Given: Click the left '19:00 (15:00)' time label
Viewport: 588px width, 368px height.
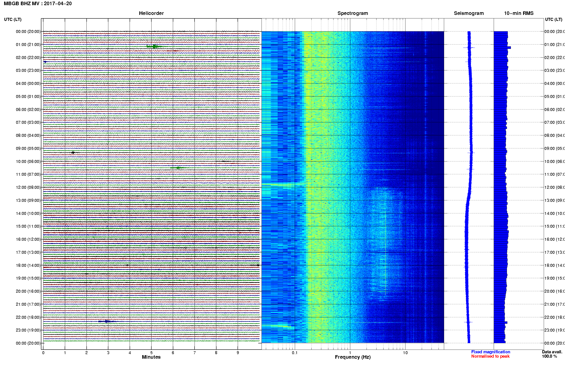Looking at the screenshot, I should (x=28, y=278).
